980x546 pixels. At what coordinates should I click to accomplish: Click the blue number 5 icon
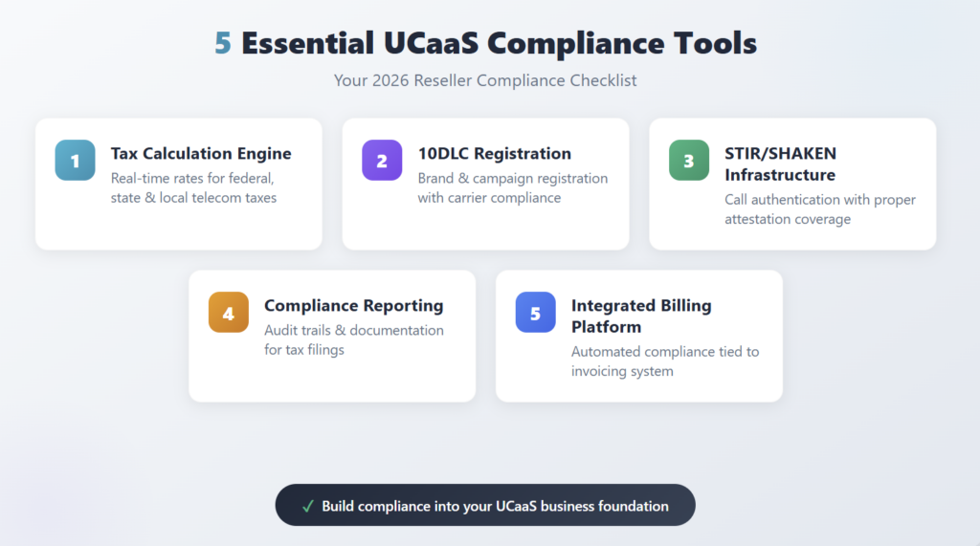[535, 313]
